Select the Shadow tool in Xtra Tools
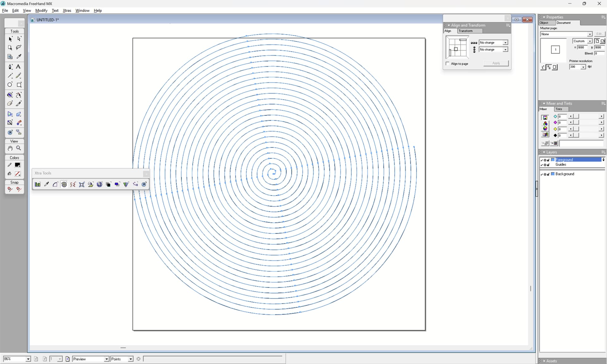607x364 pixels. pos(117,185)
